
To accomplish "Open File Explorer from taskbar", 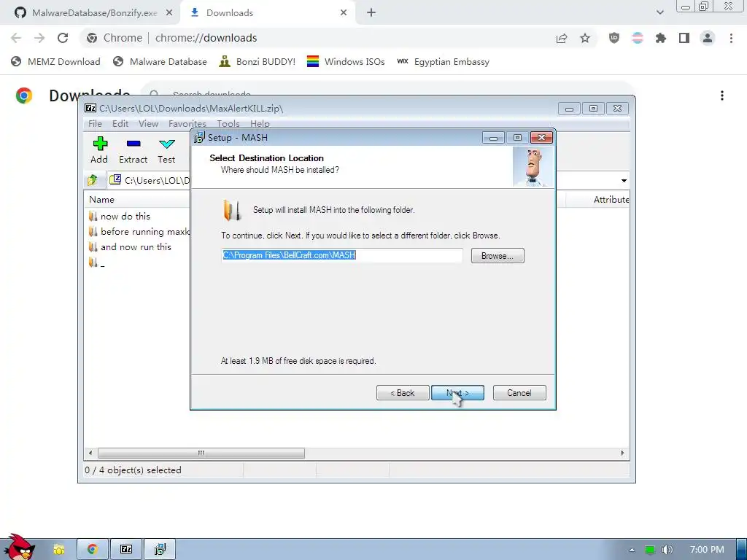I will pos(58,550).
